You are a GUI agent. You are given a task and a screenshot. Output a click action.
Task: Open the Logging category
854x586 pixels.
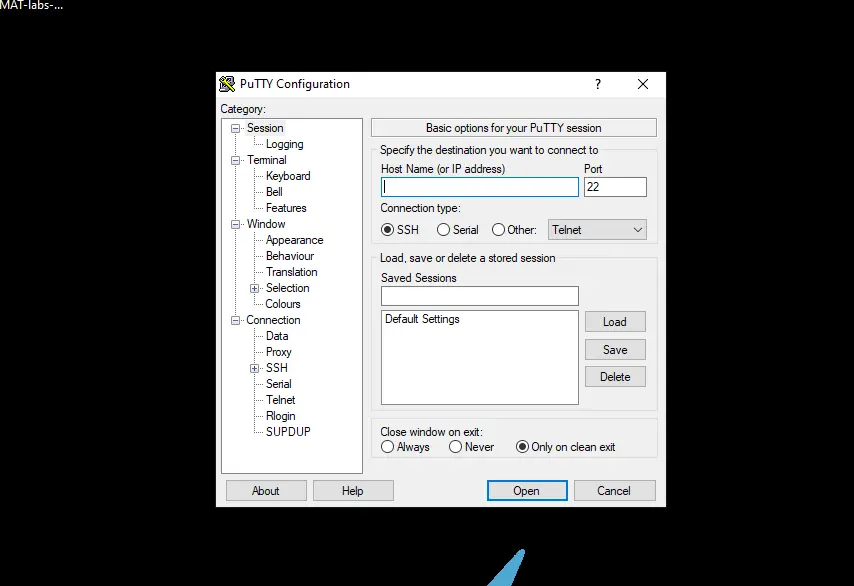pos(284,144)
